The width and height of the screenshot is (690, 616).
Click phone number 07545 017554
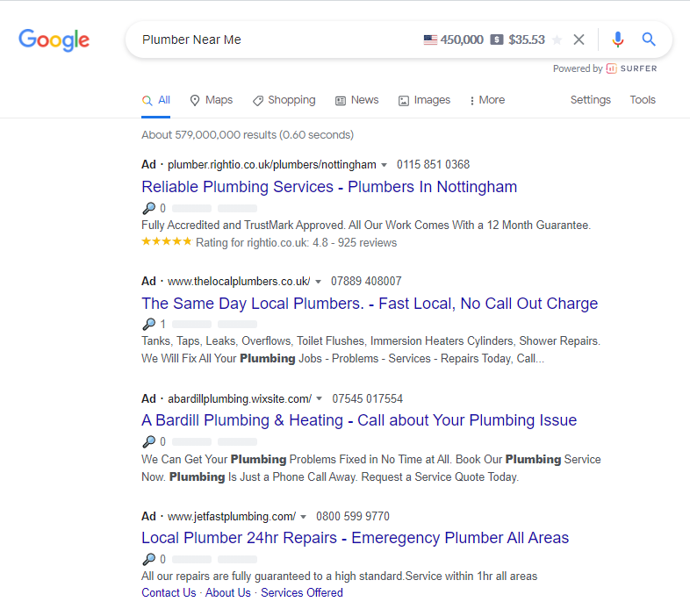[x=368, y=398]
